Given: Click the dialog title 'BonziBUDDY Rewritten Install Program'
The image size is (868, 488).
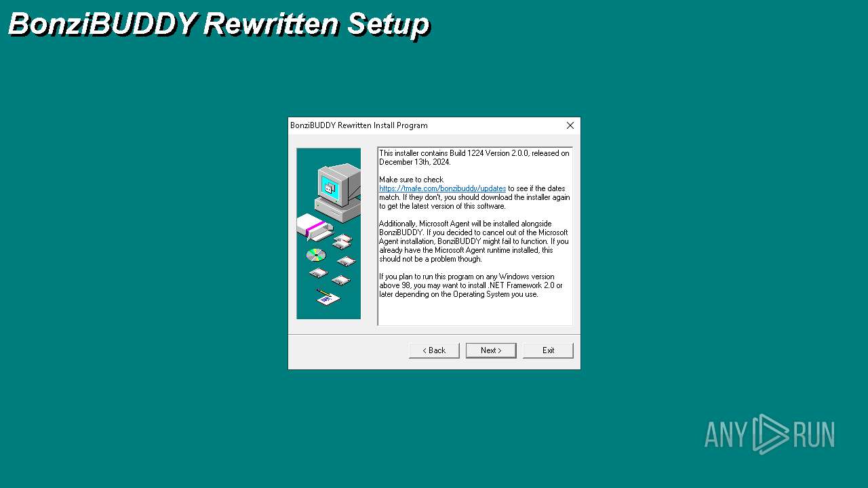Looking at the screenshot, I should tap(359, 125).
